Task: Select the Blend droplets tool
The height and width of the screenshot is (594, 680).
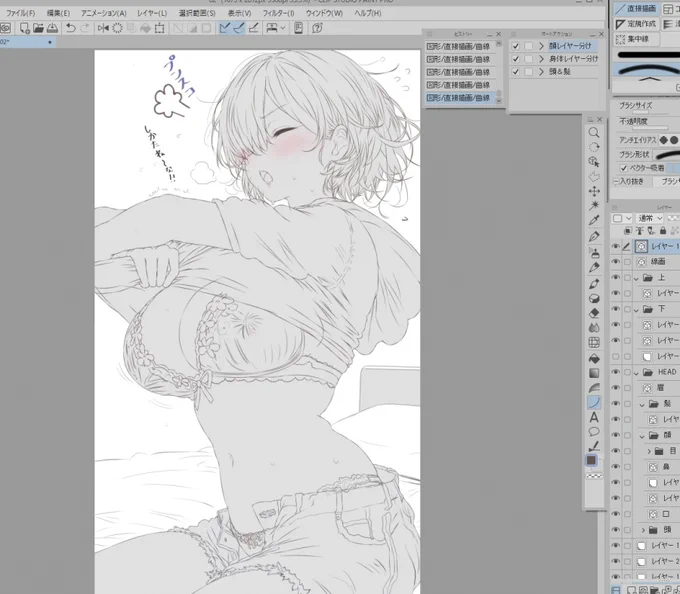Action: [x=594, y=328]
